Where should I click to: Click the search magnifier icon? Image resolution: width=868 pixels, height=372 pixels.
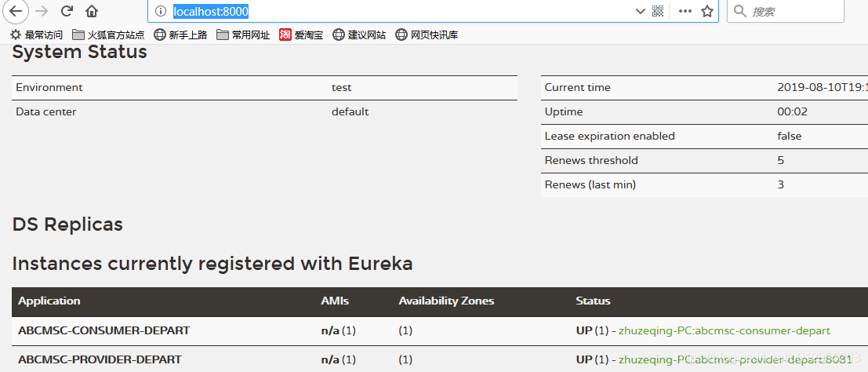(x=740, y=11)
